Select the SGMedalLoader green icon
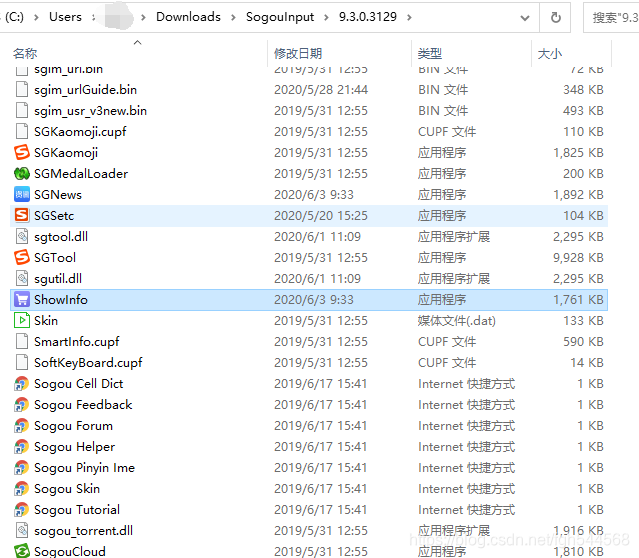 tap(22, 174)
